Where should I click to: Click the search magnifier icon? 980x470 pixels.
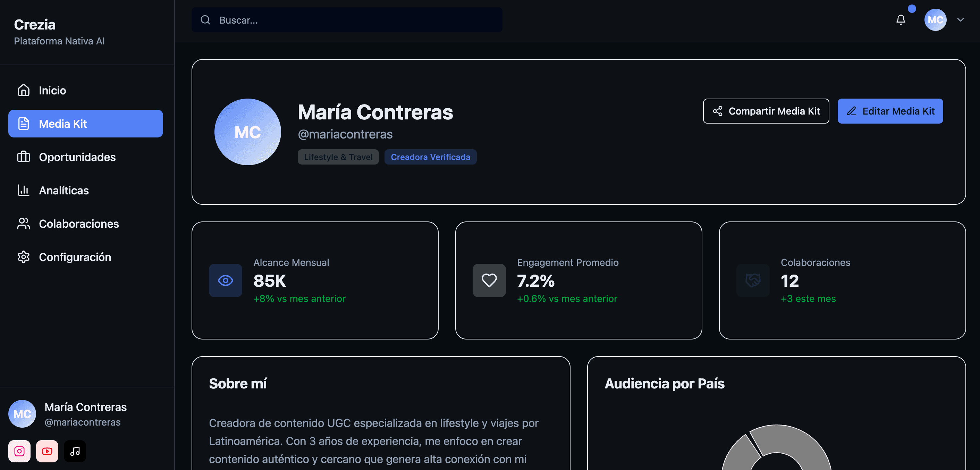point(205,20)
